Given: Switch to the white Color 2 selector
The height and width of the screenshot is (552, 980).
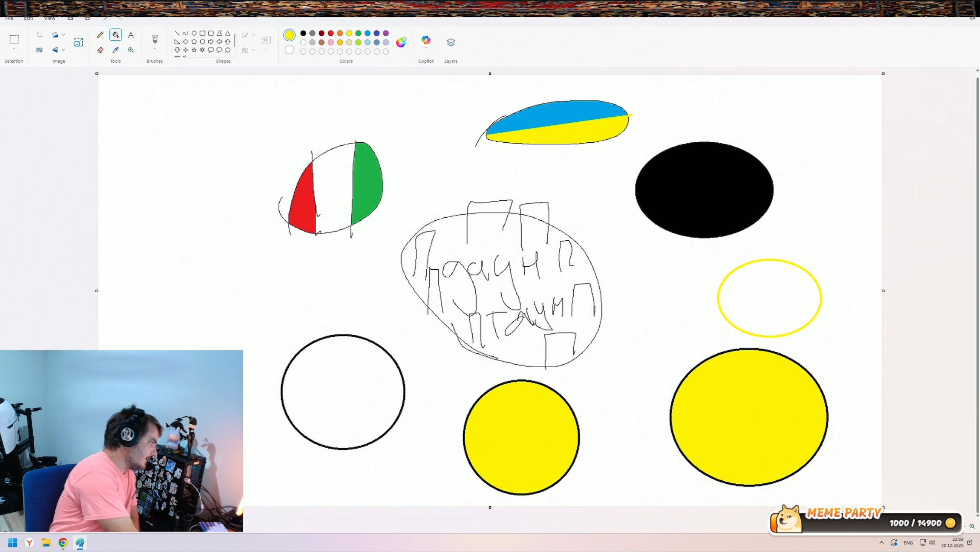Looking at the screenshot, I should point(289,50).
